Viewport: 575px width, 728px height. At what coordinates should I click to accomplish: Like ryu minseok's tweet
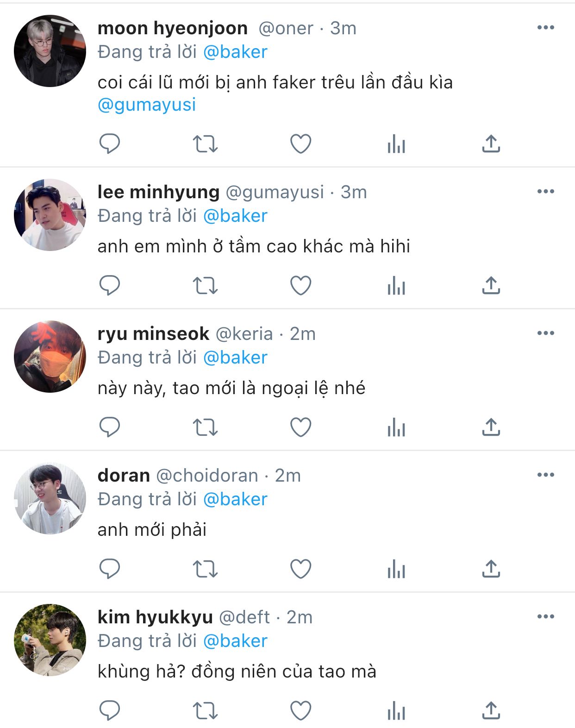301,427
